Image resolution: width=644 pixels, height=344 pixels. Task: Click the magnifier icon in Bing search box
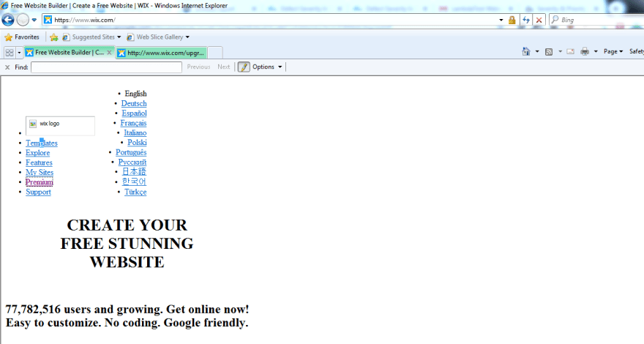coord(555,19)
